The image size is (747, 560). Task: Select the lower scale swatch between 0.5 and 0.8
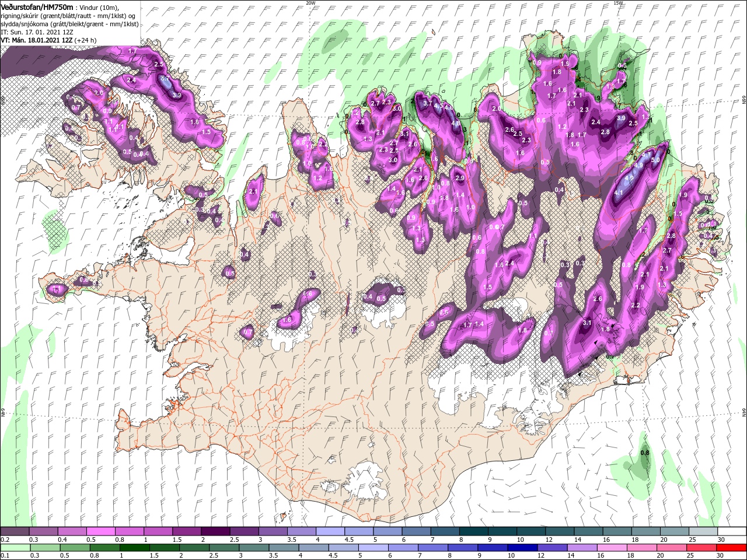[x=75, y=548]
